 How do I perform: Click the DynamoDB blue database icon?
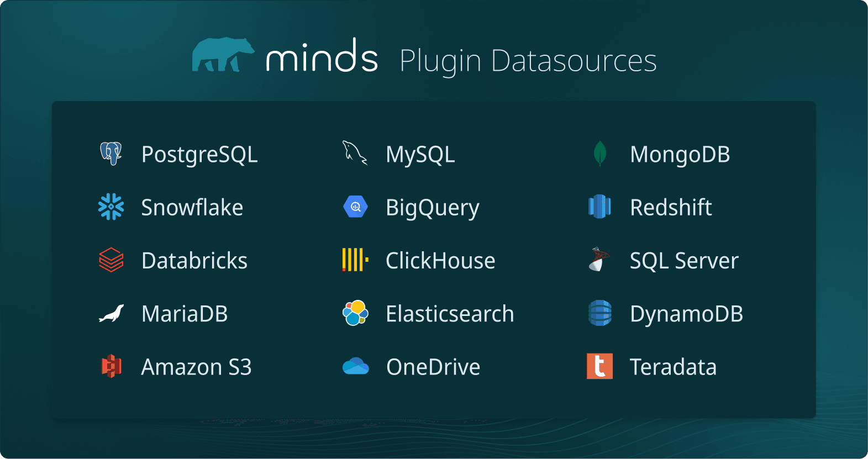(599, 313)
